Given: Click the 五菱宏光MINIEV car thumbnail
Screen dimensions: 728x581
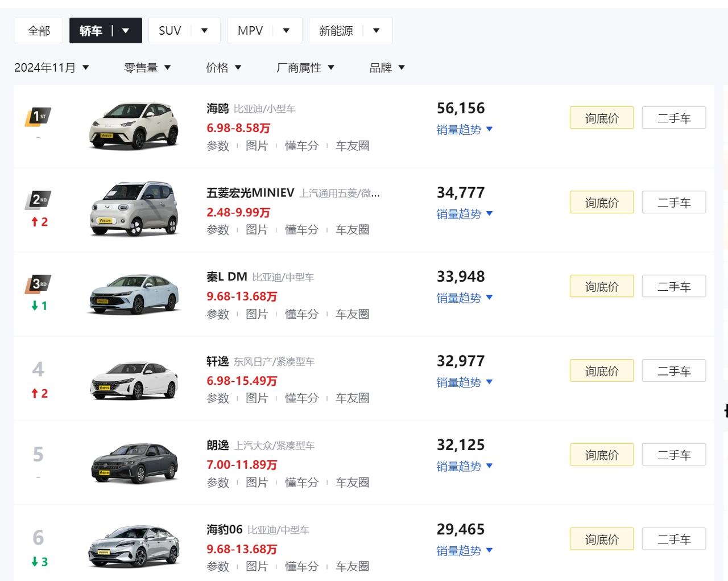Looking at the screenshot, I should click(134, 209).
